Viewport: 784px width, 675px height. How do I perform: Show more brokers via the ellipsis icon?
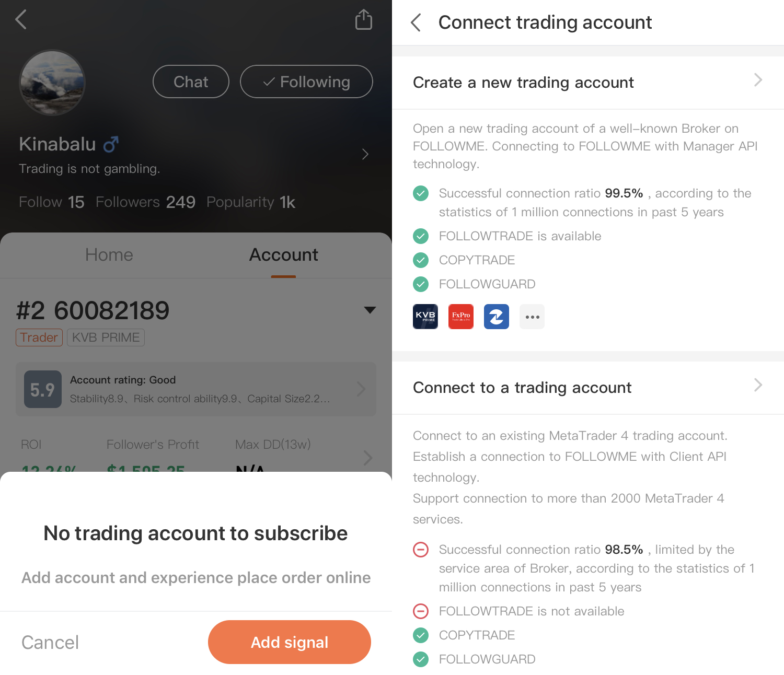coord(532,317)
